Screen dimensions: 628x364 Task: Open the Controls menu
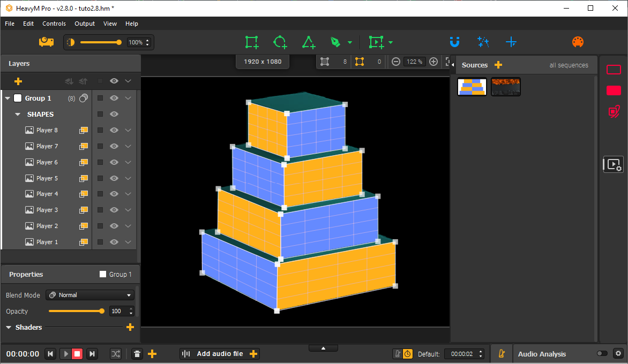(54, 24)
